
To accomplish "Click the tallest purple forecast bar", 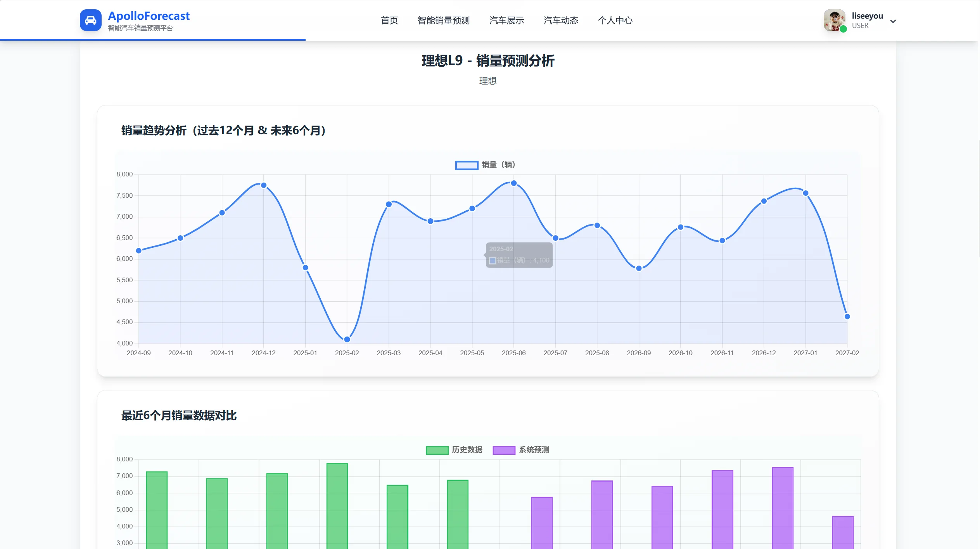I will [x=783, y=508].
